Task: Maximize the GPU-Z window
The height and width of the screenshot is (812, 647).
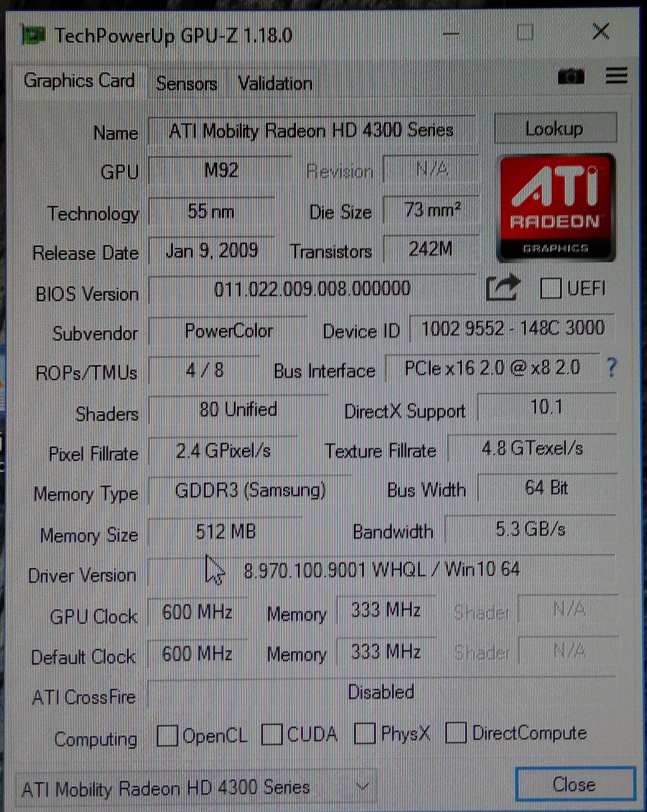Action: click(525, 32)
